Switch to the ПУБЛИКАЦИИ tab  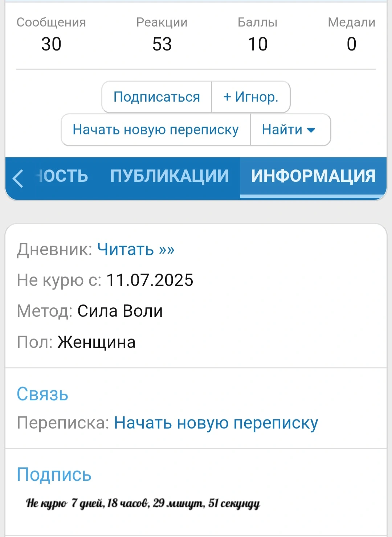tap(169, 176)
